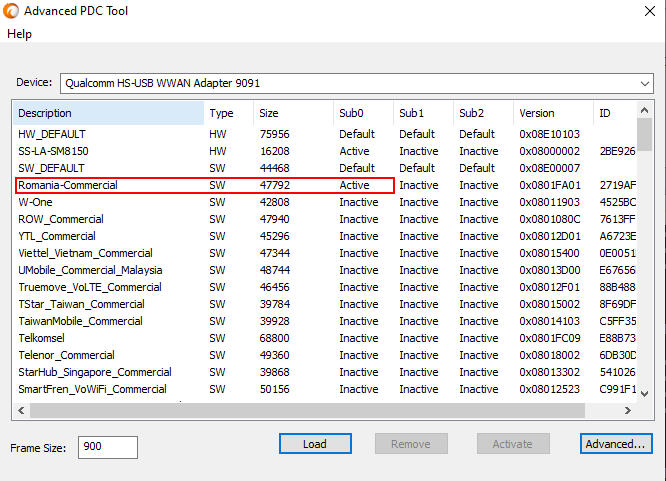The image size is (666, 481).
Task: Select the ROW_Commercial row
Action: click(x=325, y=219)
